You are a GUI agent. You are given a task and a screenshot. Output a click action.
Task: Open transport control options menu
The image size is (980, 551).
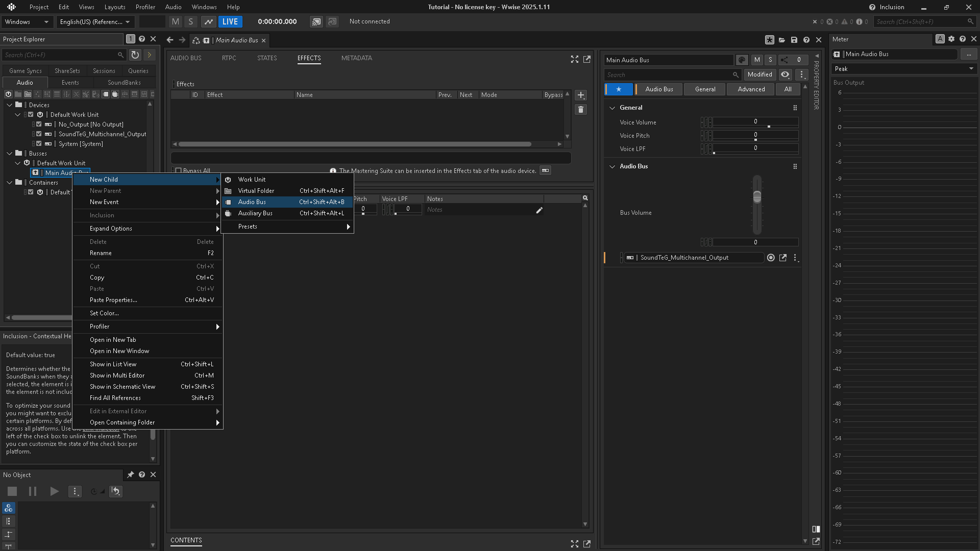75,491
